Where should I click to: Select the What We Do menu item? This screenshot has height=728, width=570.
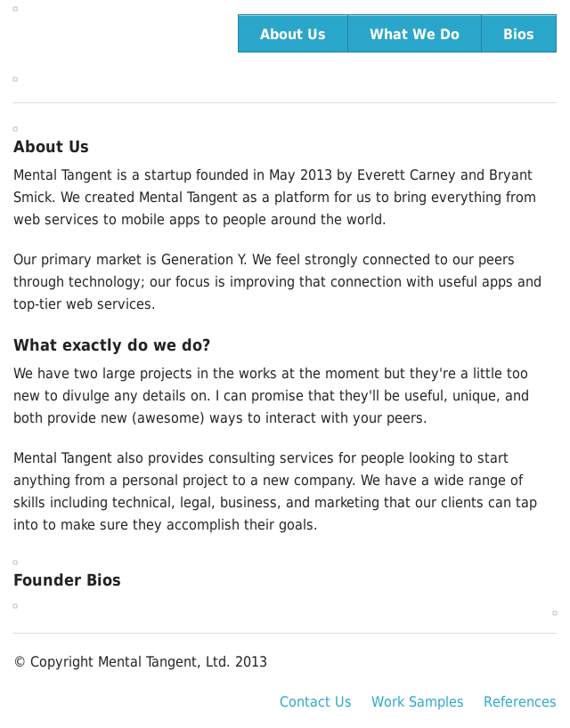[414, 34]
